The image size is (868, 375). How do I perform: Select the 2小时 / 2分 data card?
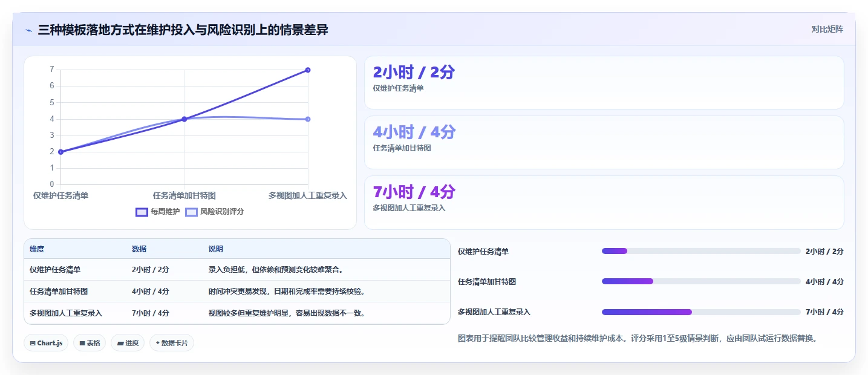click(604, 83)
